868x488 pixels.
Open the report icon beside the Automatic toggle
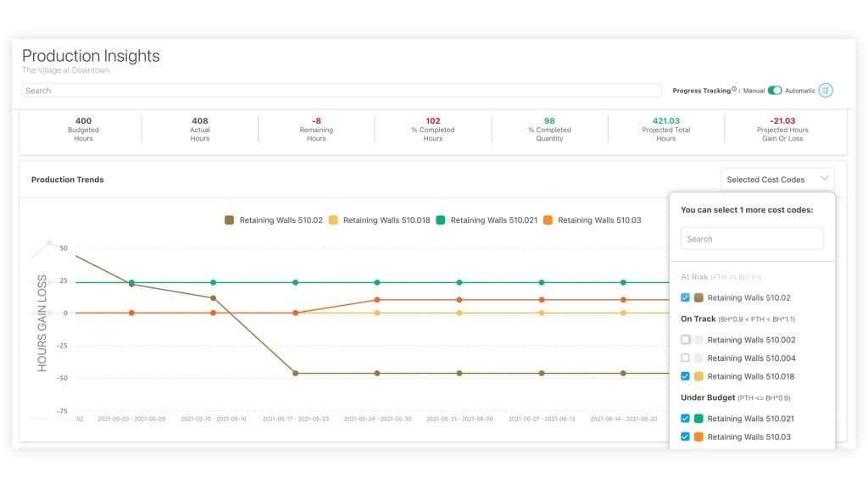coord(825,89)
